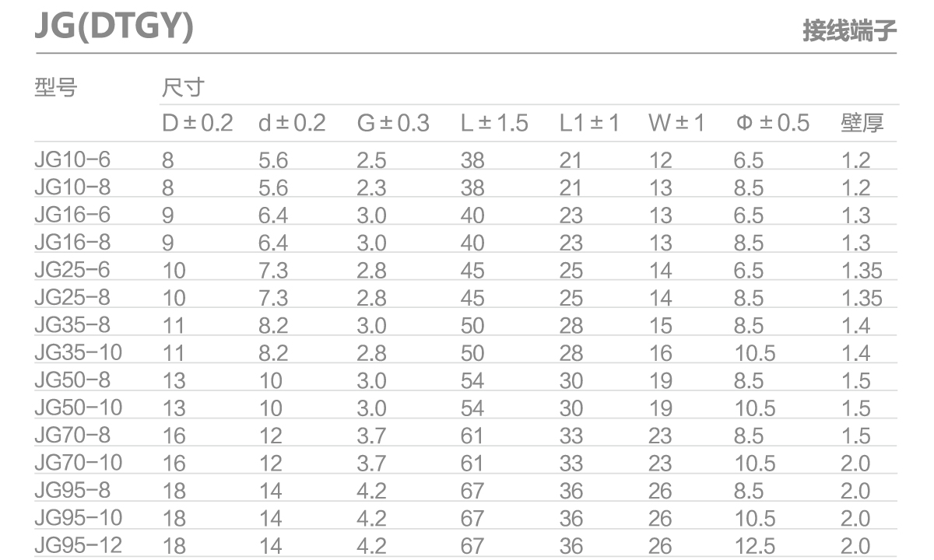Select the JG10-6 model row label

(73, 159)
